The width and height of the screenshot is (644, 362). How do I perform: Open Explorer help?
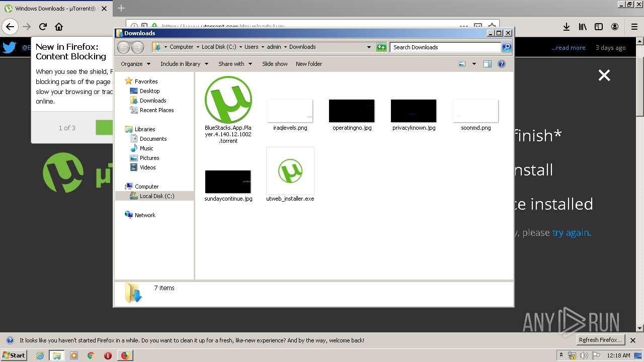coord(501,64)
